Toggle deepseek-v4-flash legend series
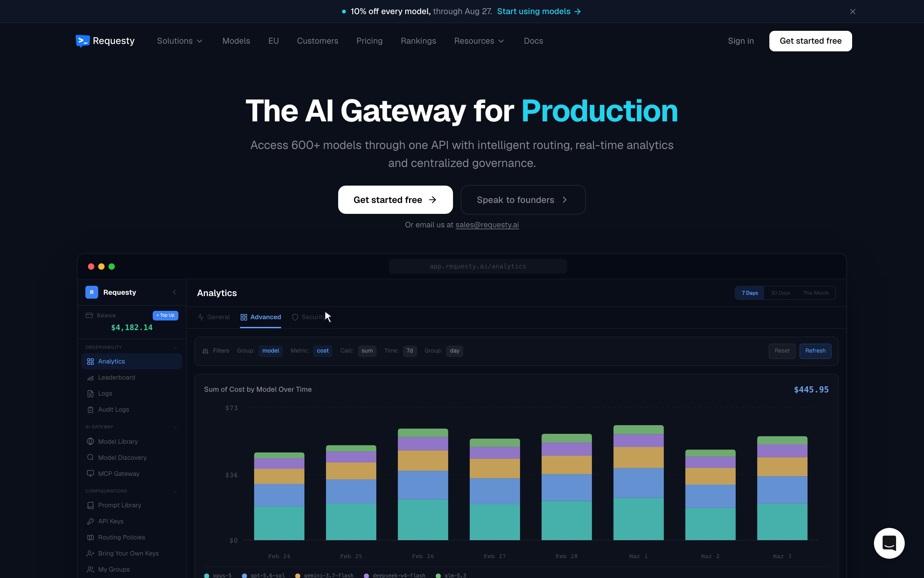The width and height of the screenshot is (924, 578). click(395, 575)
